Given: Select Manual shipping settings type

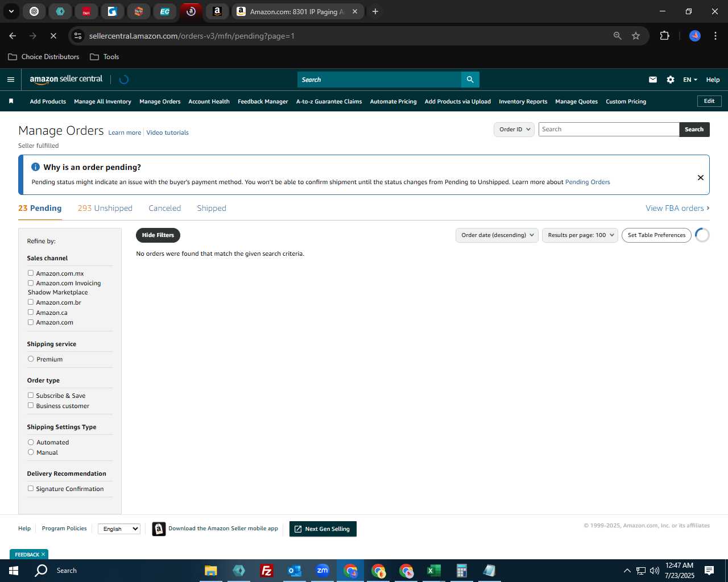Looking at the screenshot, I should [31, 452].
